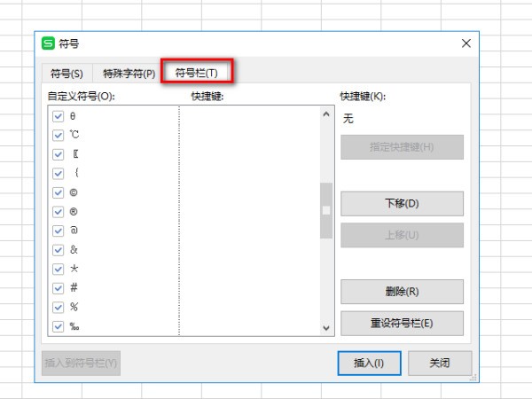Uncheck the θ symbol checkbox
This screenshot has width=532, height=399.
[59, 116]
